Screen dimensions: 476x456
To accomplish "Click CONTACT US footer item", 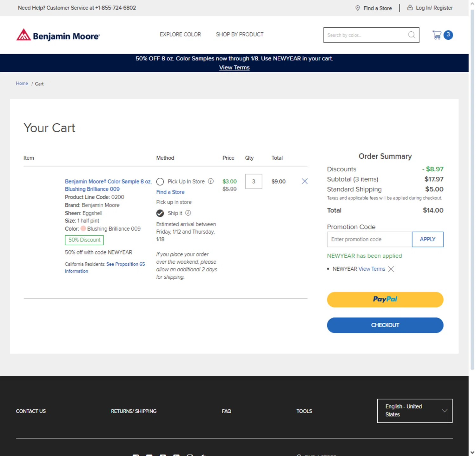I will click(x=31, y=411).
